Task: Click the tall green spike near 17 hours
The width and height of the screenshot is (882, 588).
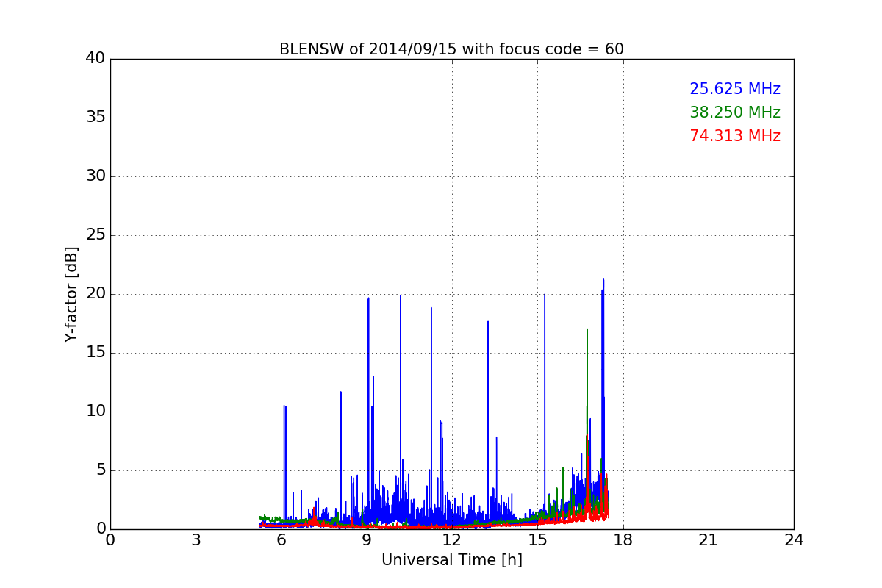Action: click(587, 382)
